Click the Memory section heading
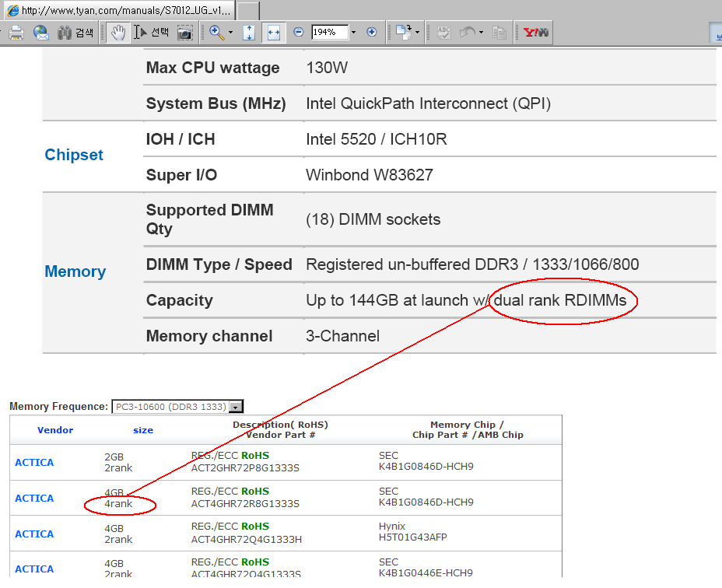Viewport: 722px width, 588px height. coord(75,271)
